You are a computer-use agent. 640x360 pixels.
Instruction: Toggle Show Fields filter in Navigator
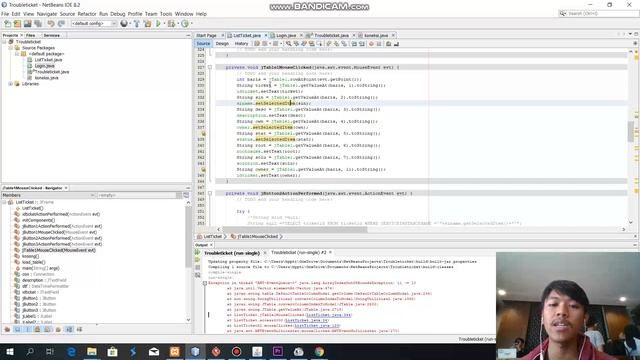(17, 329)
